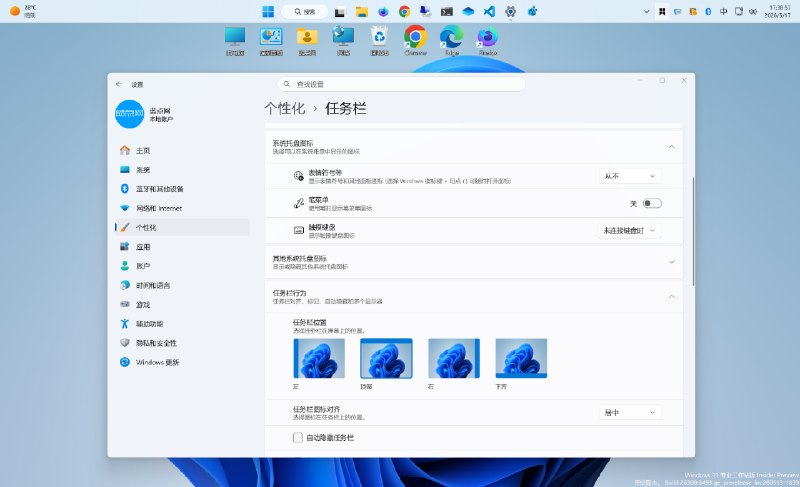Open the 触摸键盘 dropdown
Screen dimensions: 800x487
click(x=630, y=230)
